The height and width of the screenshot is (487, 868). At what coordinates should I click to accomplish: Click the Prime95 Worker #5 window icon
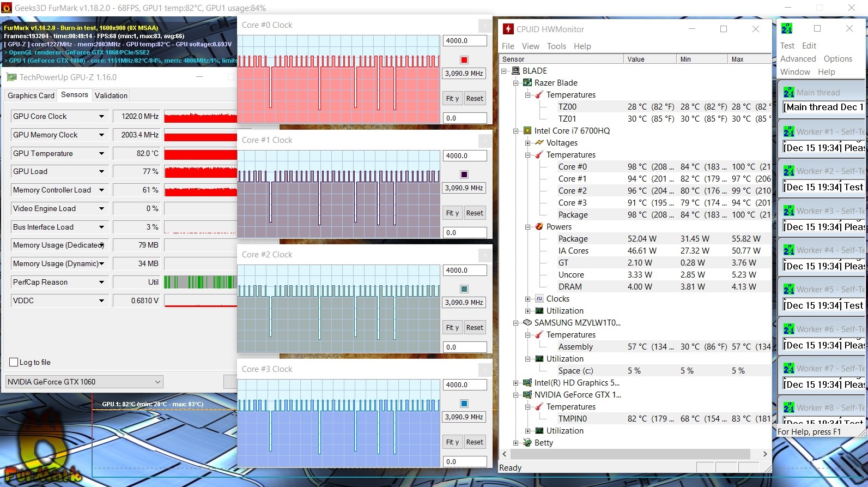pos(788,290)
